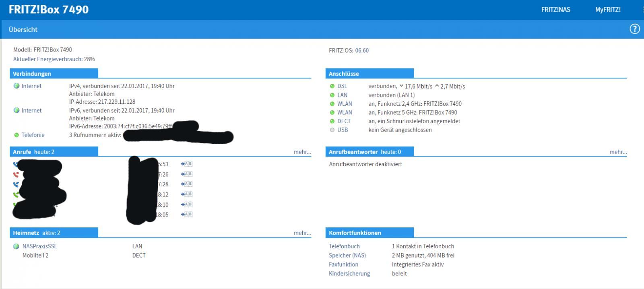Open the Verbindungen section header
Screen dimensions: 644x289
(x=54, y=74)
